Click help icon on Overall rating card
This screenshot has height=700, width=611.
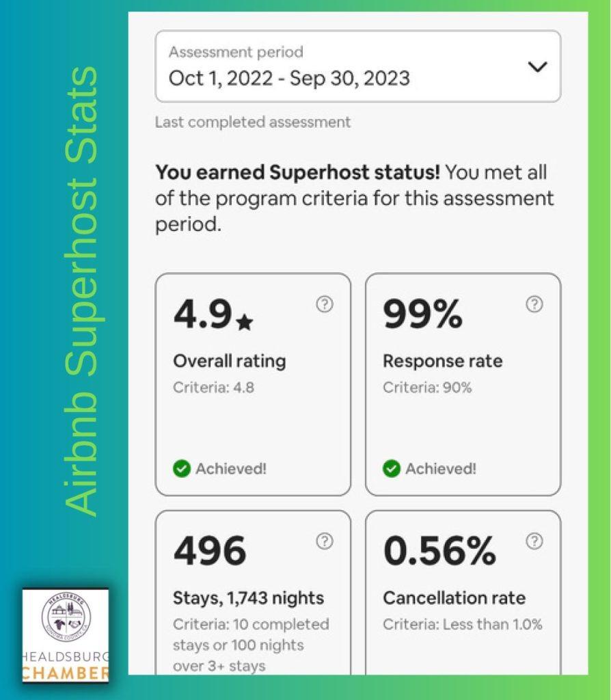coord(325,305)
